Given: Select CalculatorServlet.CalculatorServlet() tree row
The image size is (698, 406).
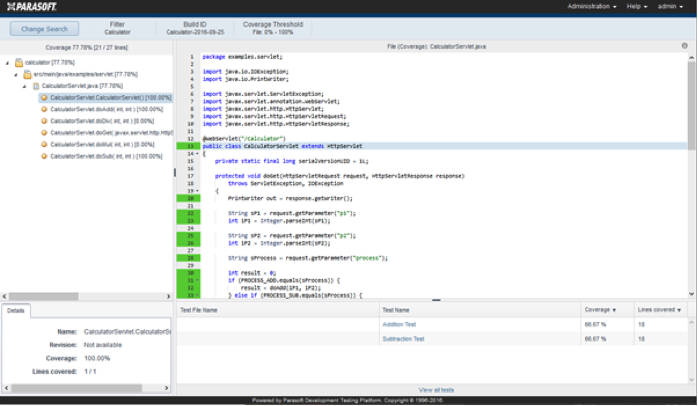Looking at the screenshot, I should coord(105,97).
